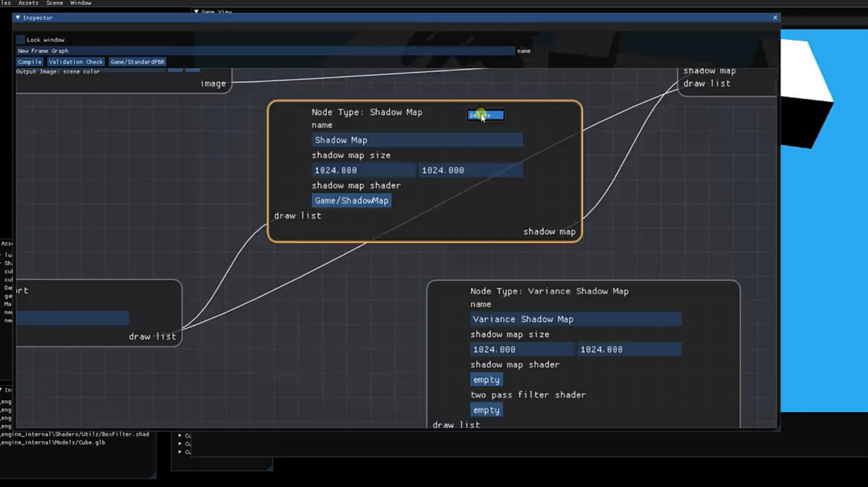Click the Variance Shadow Map name field
868x487 pixels.
[575, 319]
